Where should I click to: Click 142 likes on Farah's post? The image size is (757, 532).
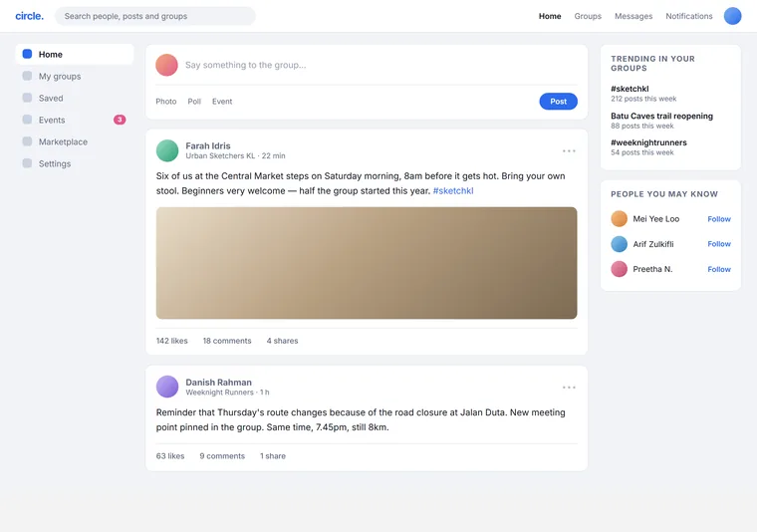[172, 341]
